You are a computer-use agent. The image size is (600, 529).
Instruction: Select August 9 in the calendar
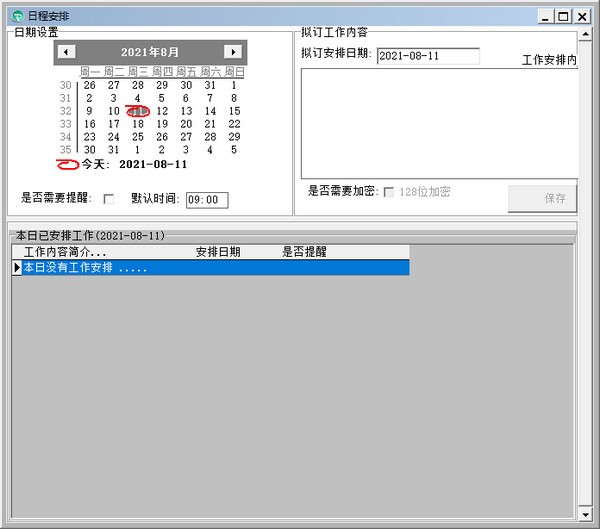coord(89,111)
